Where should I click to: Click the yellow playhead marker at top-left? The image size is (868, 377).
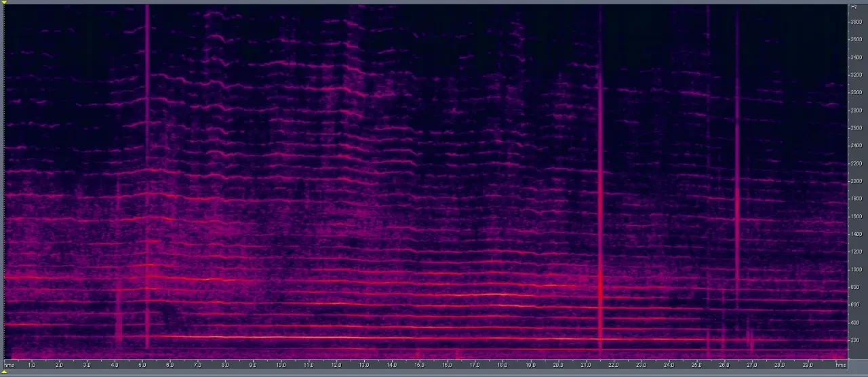tap(5, 2)
